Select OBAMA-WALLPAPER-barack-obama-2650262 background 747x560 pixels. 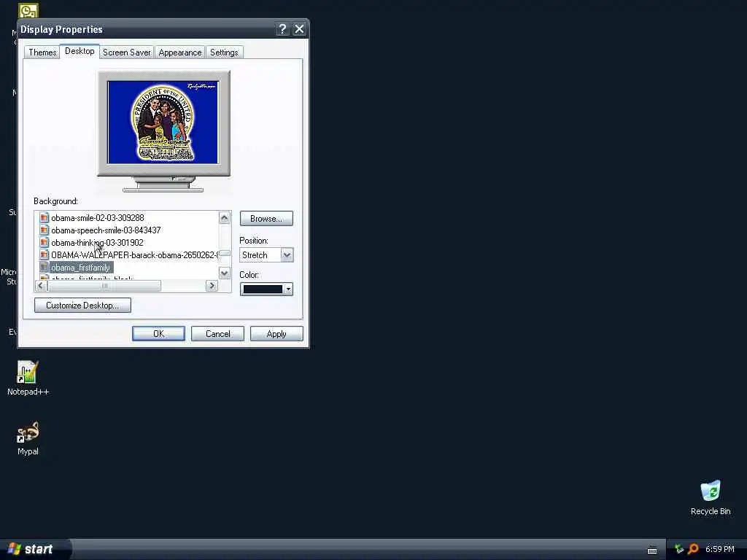coord(134,254)
